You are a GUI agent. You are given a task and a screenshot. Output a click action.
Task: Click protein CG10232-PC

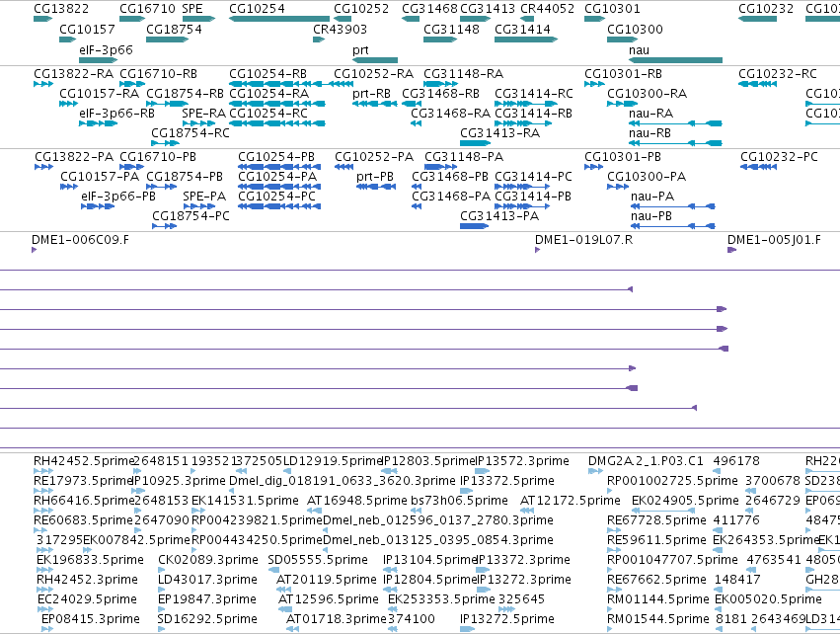[780, 156]
